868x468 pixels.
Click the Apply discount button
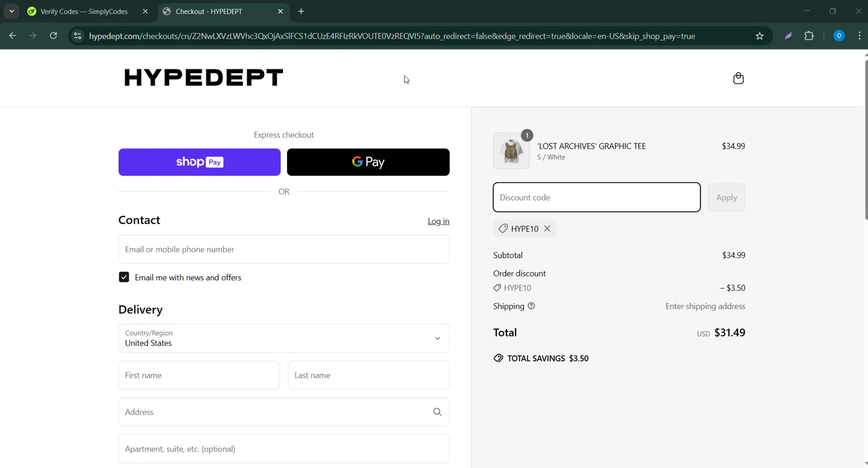(726, 198)
